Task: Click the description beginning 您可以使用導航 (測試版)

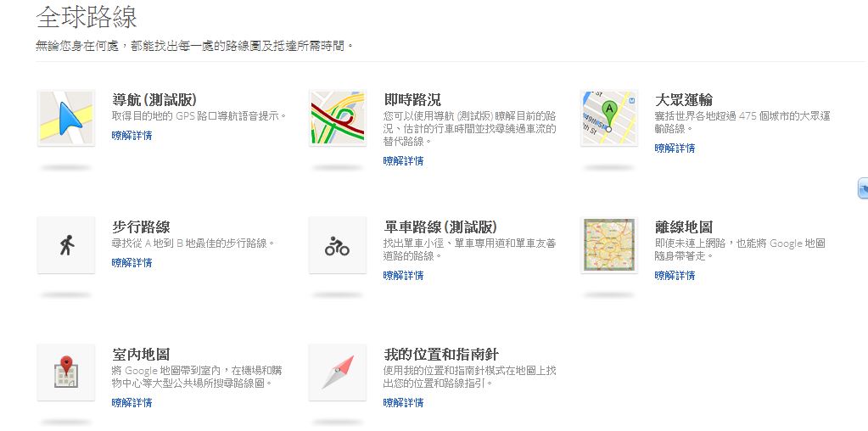Action: pyautogui.click(x=470, y=129)
